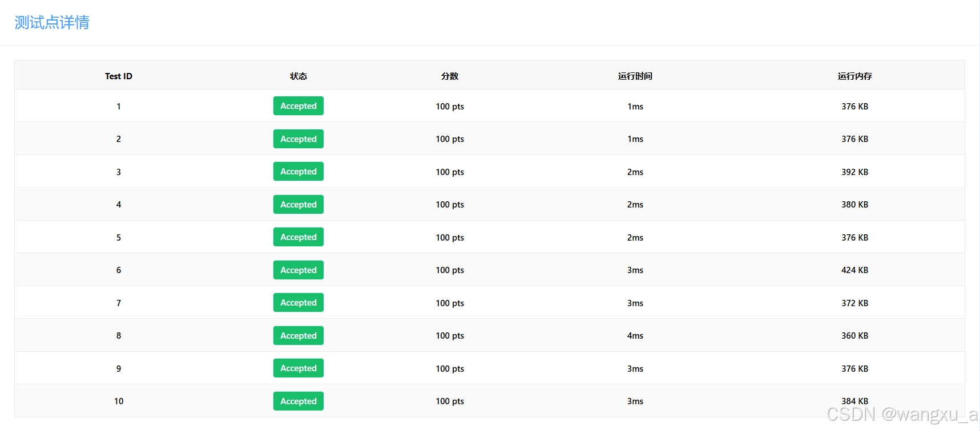
Task: Click the 状态 column header
Action: pos(299,76)
